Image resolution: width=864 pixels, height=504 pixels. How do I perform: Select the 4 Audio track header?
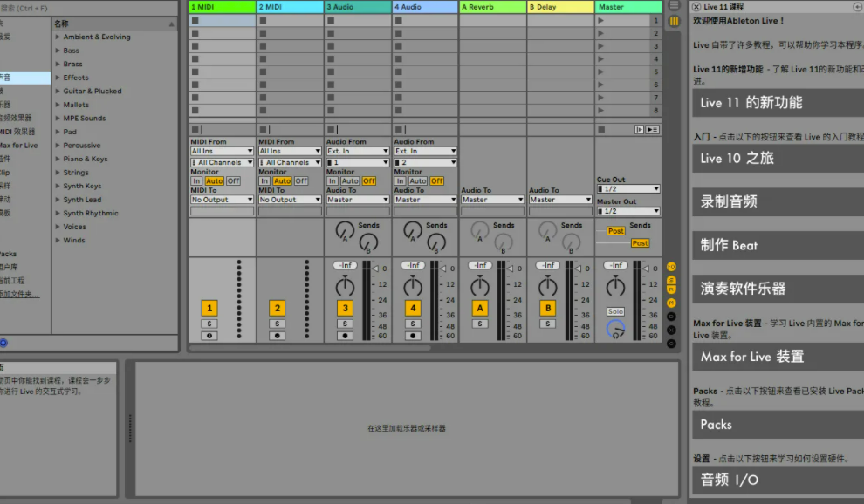425,7
